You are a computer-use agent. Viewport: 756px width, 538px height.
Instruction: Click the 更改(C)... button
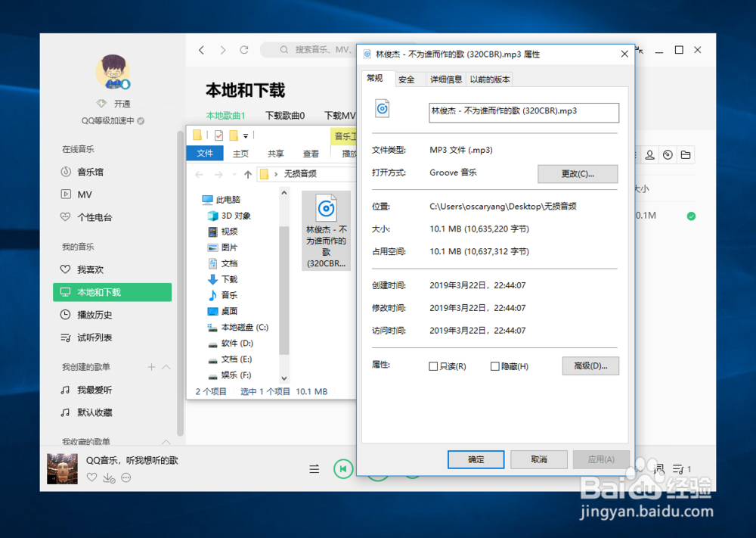pyautogui.click(x=578, y=174)
